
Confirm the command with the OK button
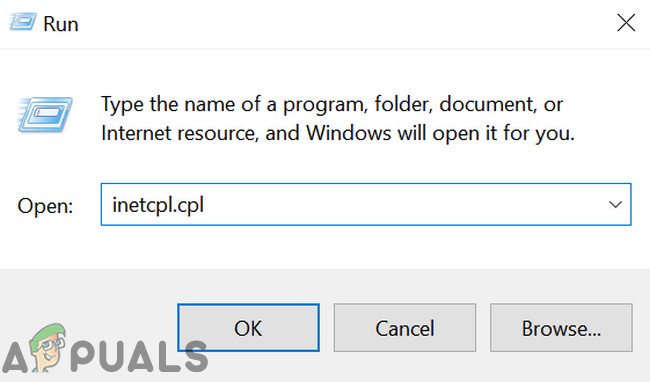coord(248,328)
